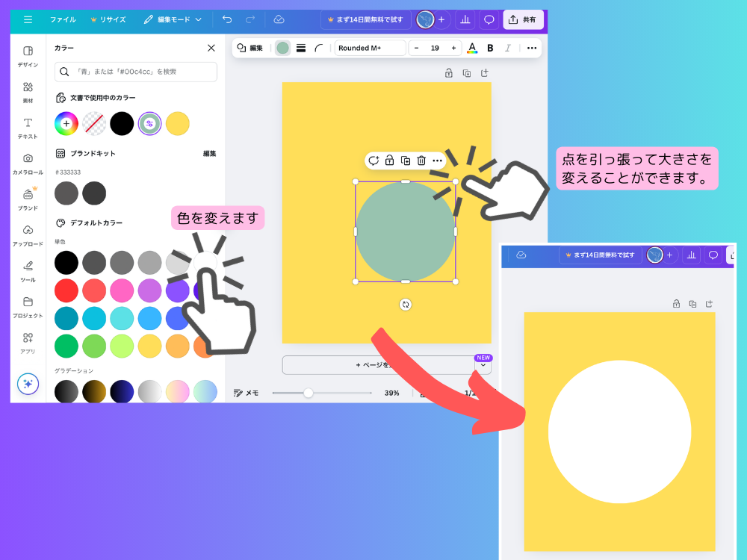747x560 pixels.
Task: Open the リサイズ menu
Action: 108,19
